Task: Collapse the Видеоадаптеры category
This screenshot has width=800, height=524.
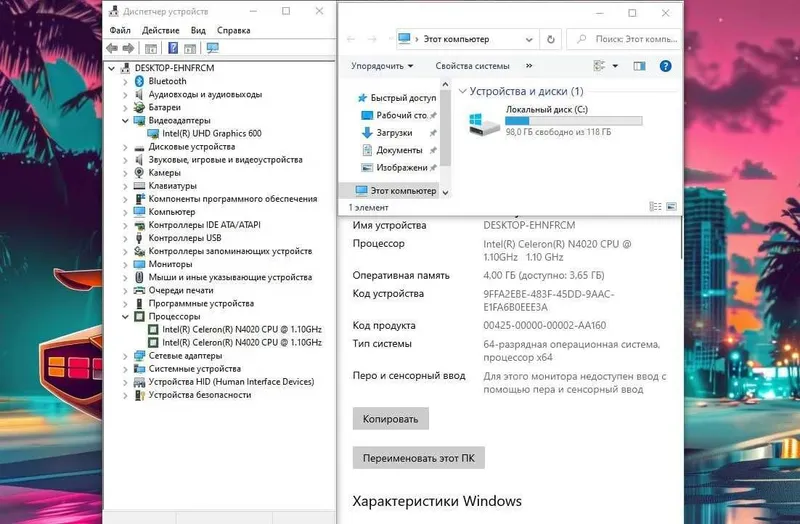Action: coord(125,120)
